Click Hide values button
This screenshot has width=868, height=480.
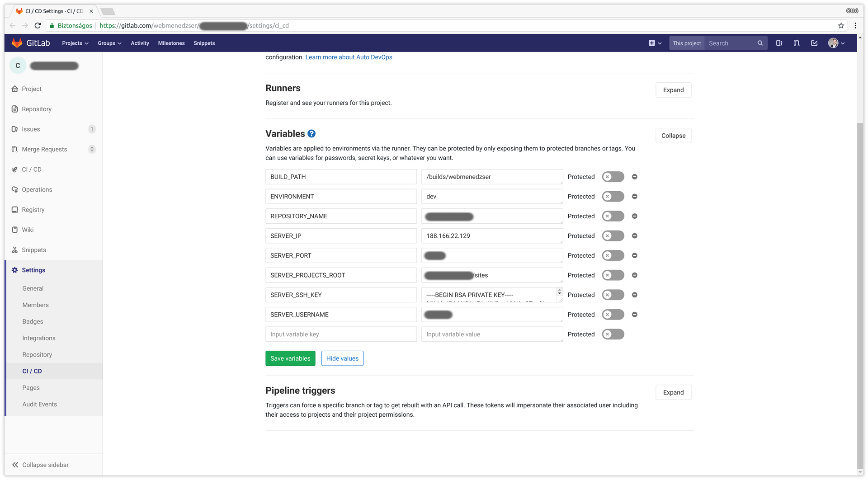coord(342,358)
